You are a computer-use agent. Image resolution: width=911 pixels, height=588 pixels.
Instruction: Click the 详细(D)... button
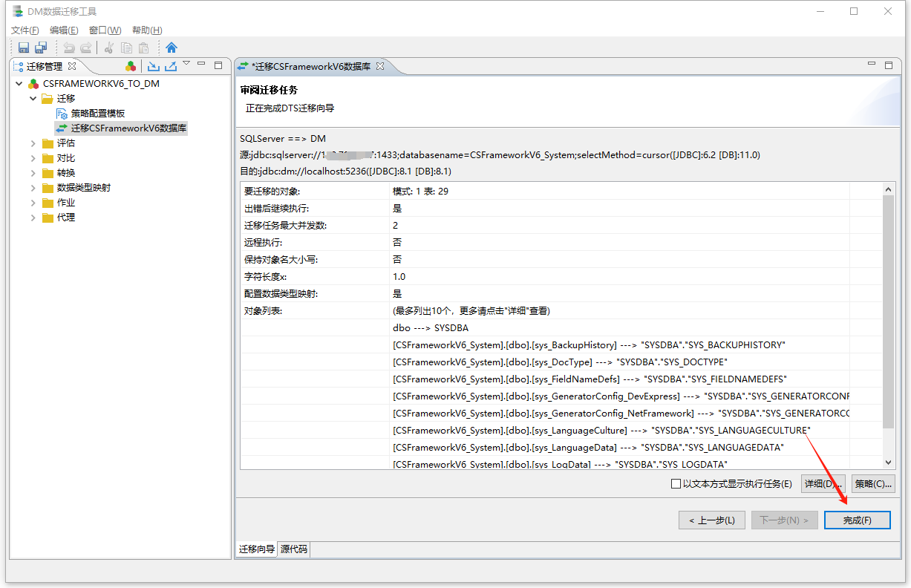[x=823, y=483]
